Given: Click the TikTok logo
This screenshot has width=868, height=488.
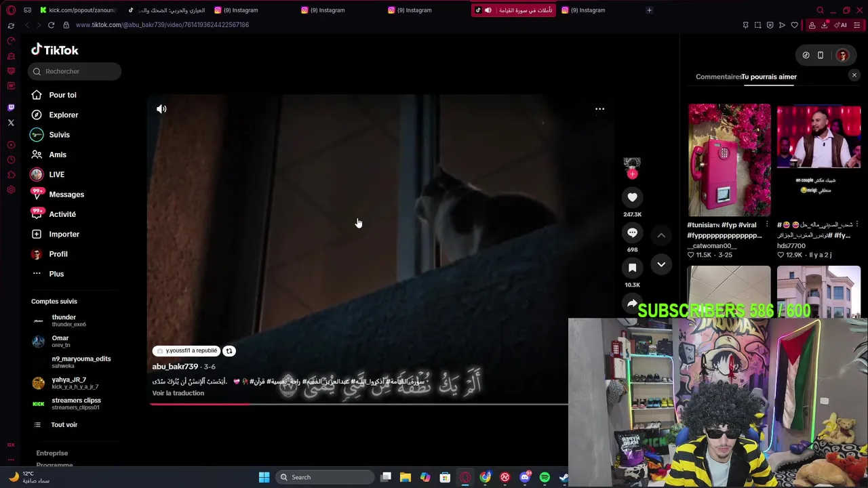Looking at the screenshot, I should point(54,49).
